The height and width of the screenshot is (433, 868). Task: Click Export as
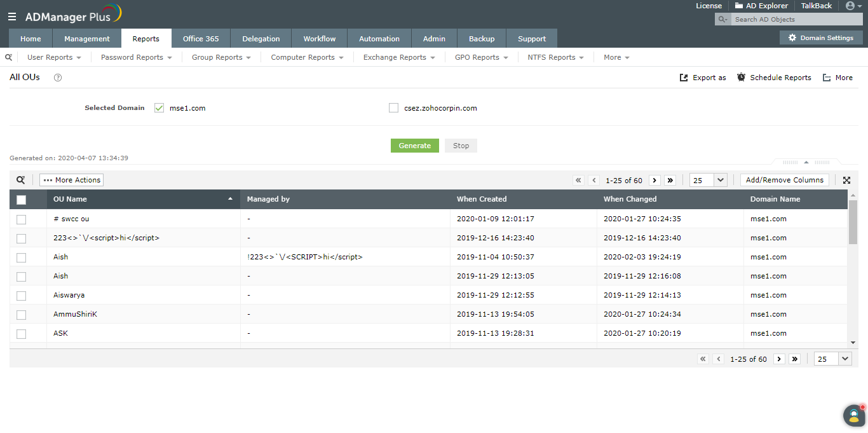703,78
